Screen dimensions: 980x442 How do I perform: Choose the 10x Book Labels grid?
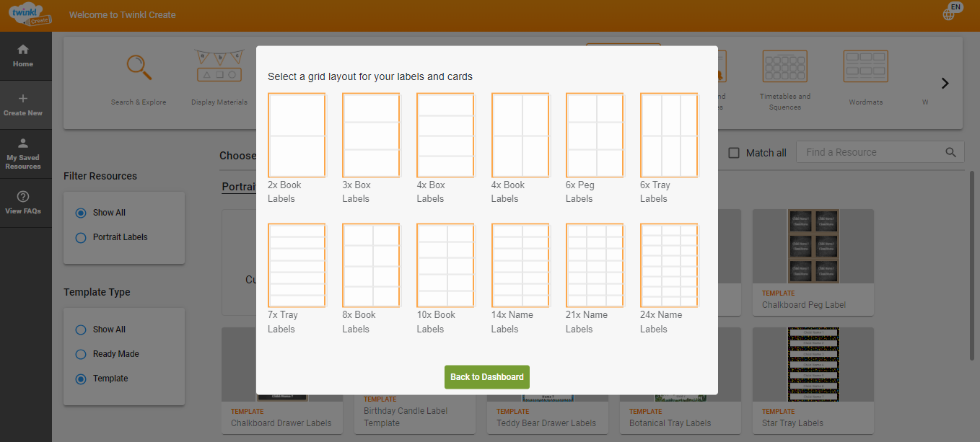[445, 265]
